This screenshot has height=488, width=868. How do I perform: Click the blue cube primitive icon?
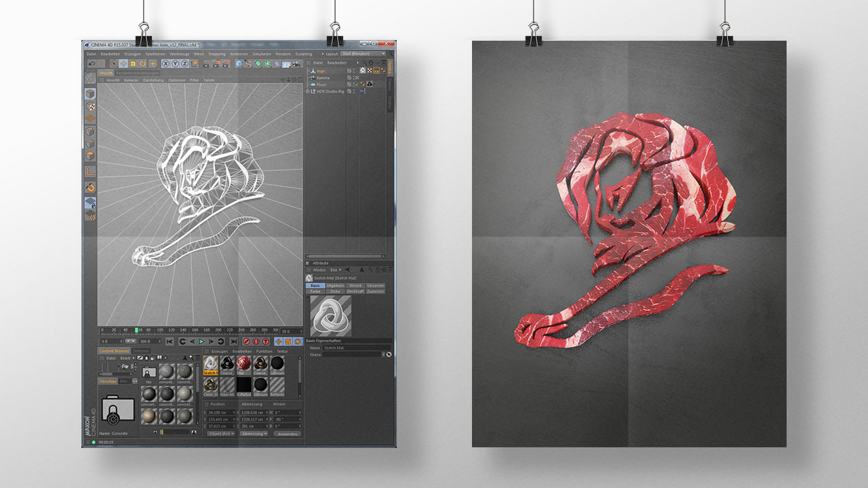click(239, 64)
